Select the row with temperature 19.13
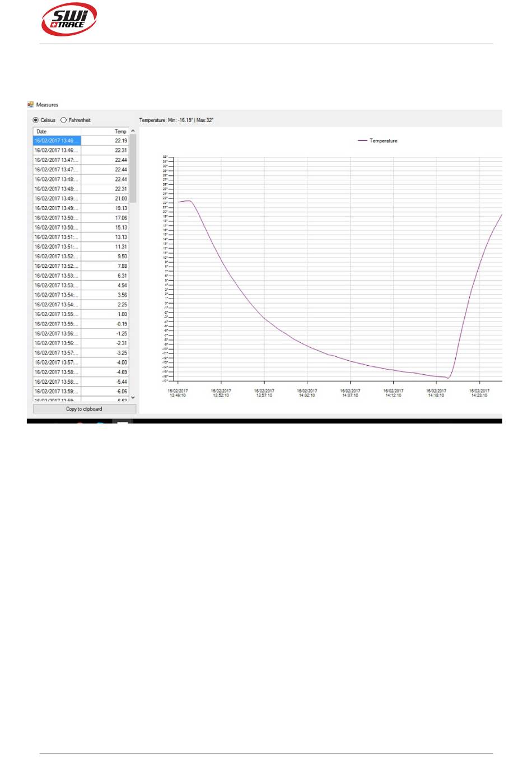 click(81, 208)
